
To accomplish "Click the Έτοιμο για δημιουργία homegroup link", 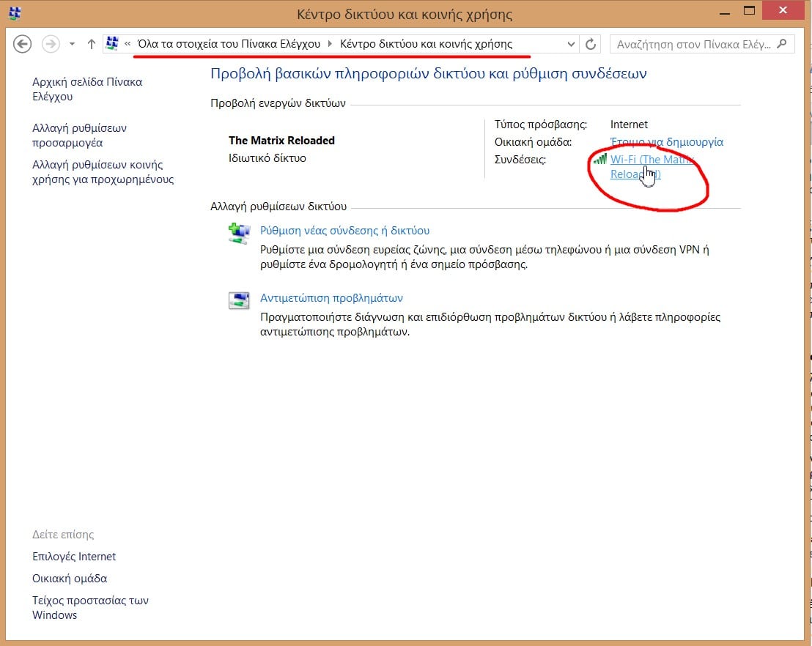I will [x=666, y=142].
